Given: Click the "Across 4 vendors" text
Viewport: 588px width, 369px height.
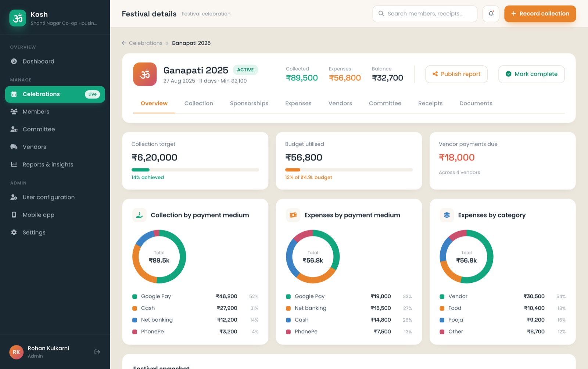Looking at the screenshot, I should 459,172.
